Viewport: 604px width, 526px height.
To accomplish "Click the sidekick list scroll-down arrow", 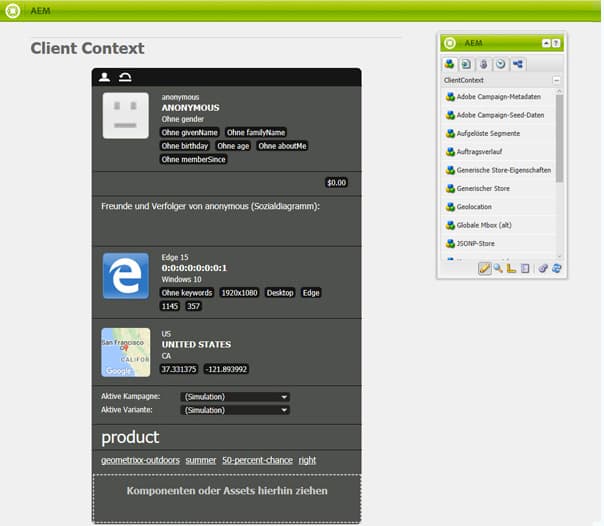I will (559, 256).
